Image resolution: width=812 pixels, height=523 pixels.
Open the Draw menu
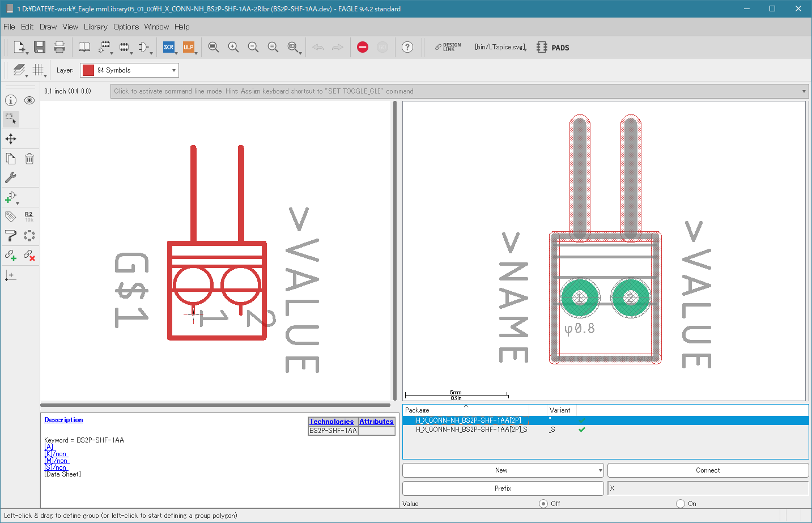point(48,27)
